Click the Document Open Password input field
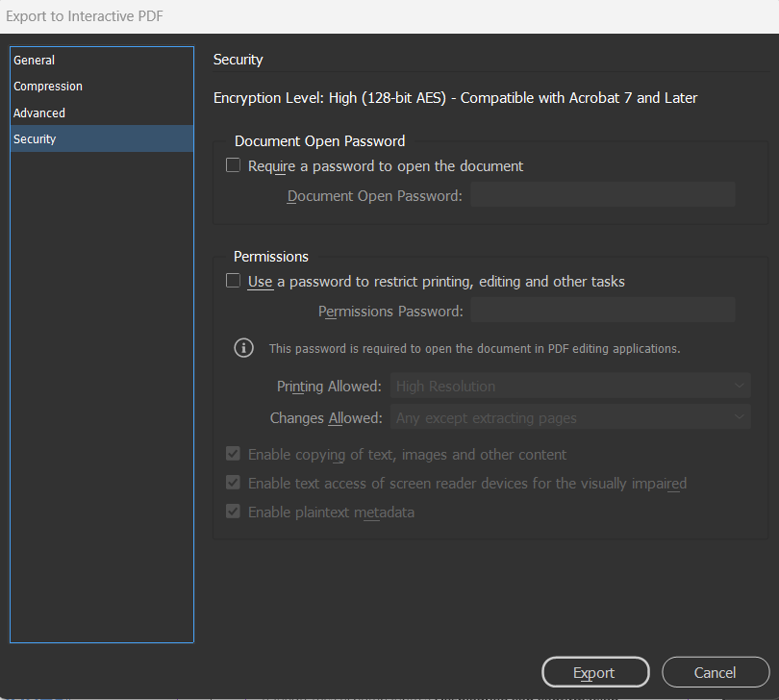 tap(602, 193)
